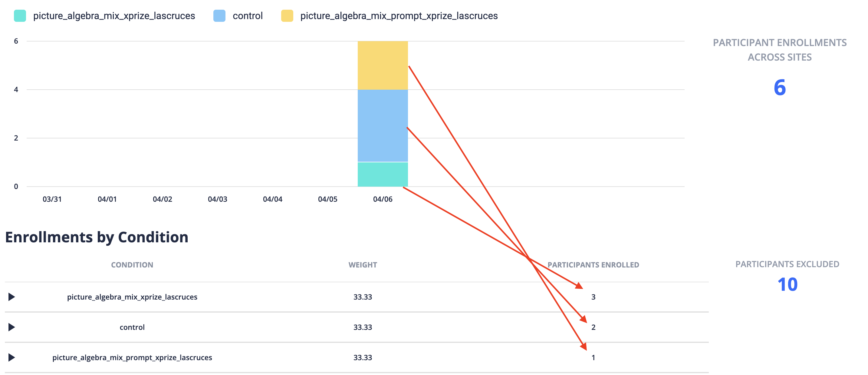Click the WEIGHT column header
This screenshot has width=868, height=375.
pos(362,265)
